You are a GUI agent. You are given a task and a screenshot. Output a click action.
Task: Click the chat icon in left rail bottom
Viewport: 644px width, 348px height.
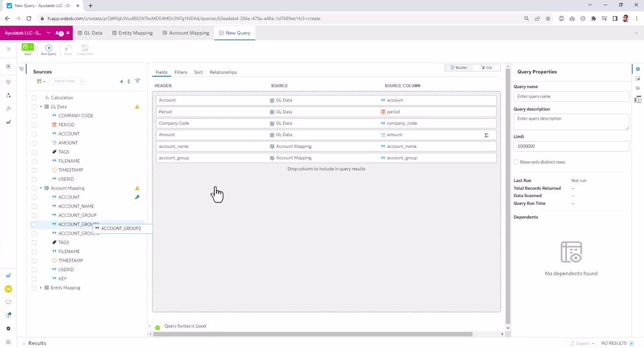point(8,302)
